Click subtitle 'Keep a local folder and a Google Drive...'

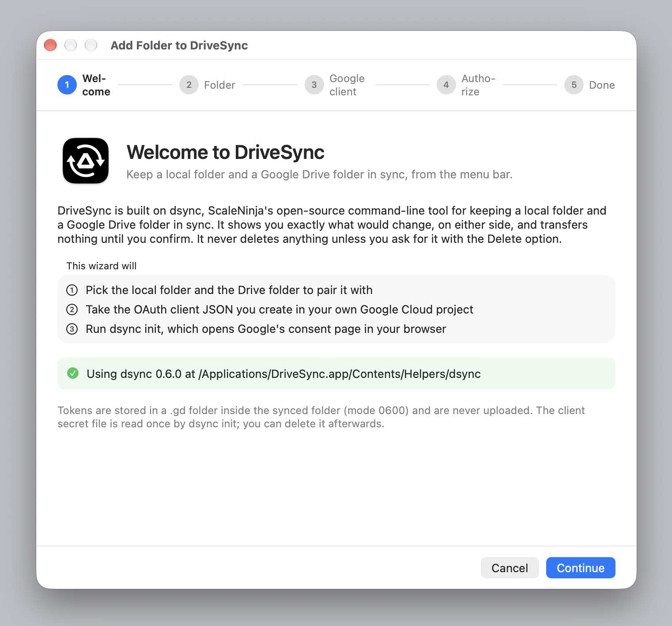click(320, 174)
